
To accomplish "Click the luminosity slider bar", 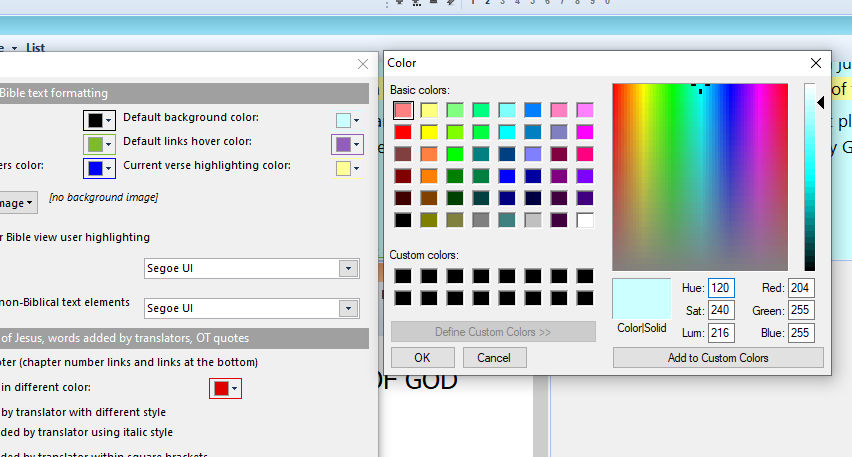I will (810, 177).
